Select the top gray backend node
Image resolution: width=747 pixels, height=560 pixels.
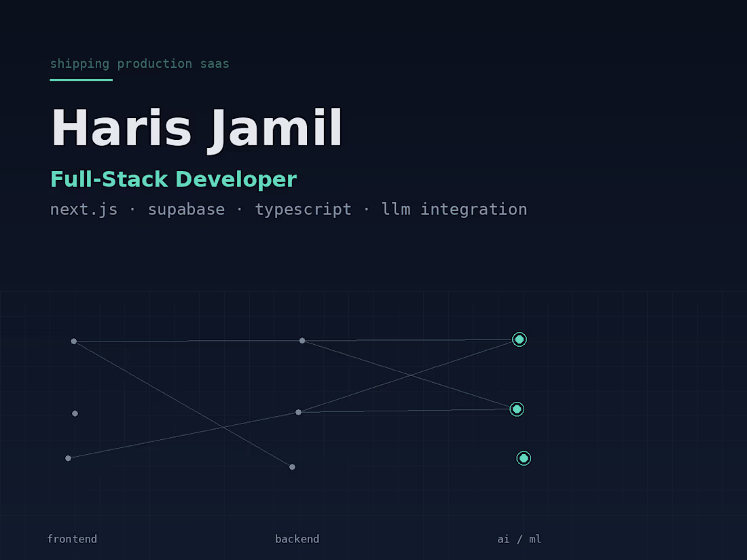pos(302,341)
